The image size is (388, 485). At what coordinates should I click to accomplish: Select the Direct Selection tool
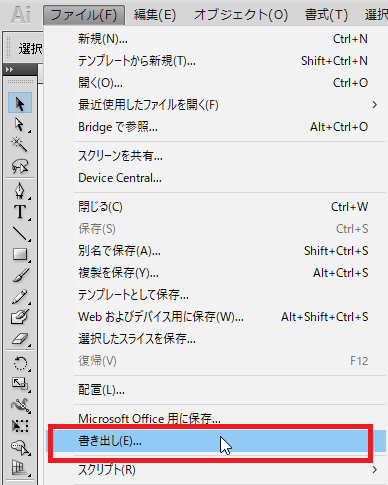(x=20, y=125)
